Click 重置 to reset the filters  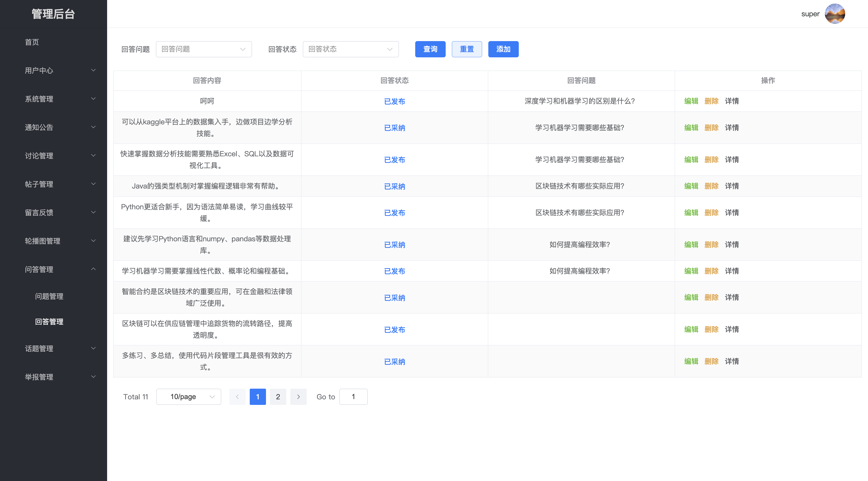tap(467, 49)
